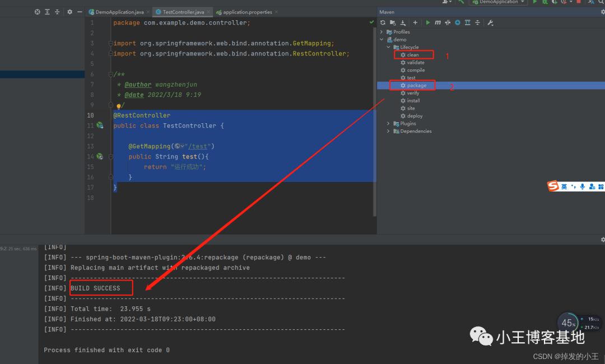Click Select Opened File target icon

[38, 12]
